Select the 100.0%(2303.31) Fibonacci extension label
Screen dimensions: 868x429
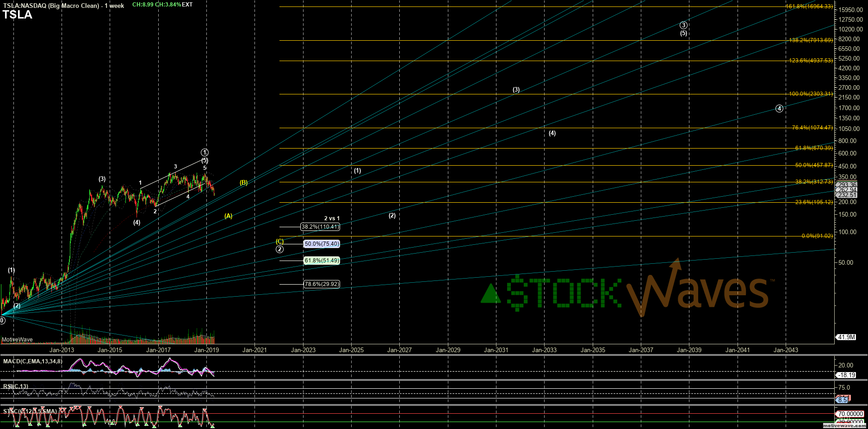pyautogui.click(x=811, y=94)
